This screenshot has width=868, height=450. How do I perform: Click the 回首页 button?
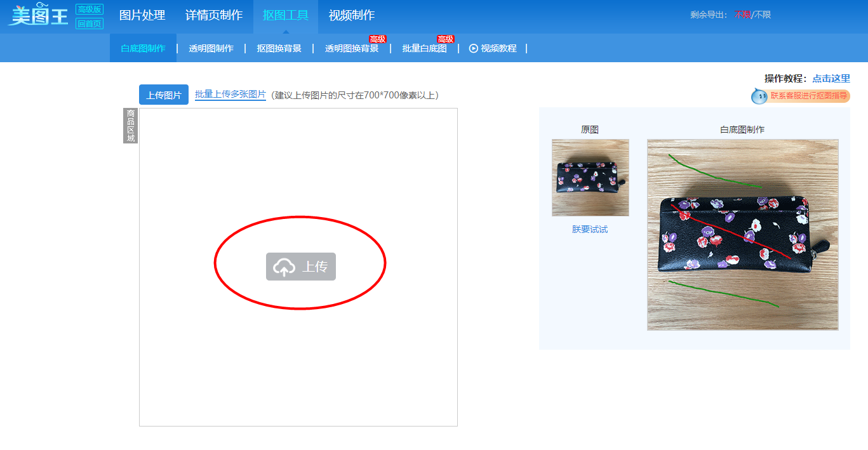(90, 23)
